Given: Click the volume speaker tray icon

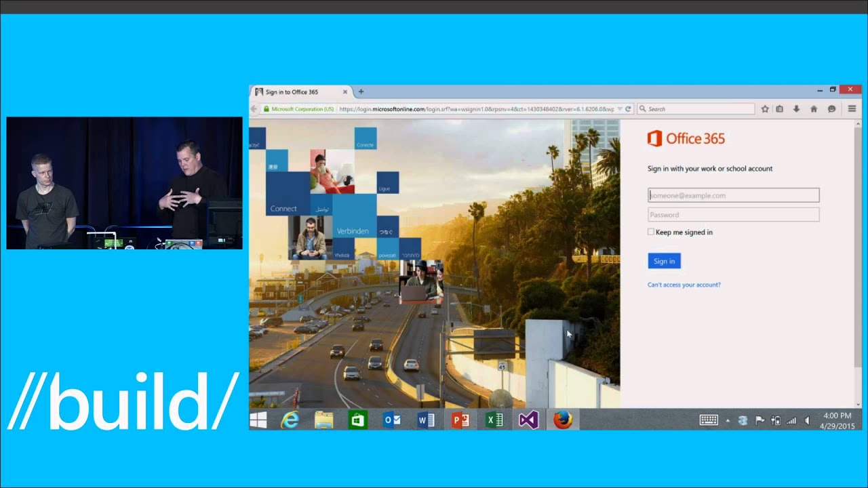Looking at the screenshot, I should click(x=807, y=420).
